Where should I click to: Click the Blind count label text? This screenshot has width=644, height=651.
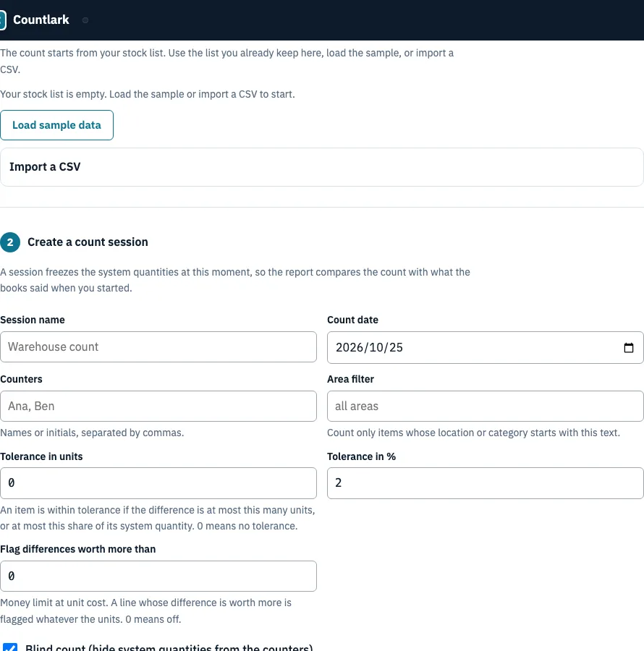pos(169,647)
